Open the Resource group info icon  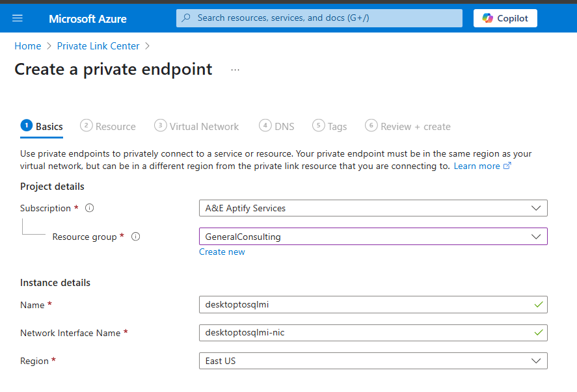point(136,237)
